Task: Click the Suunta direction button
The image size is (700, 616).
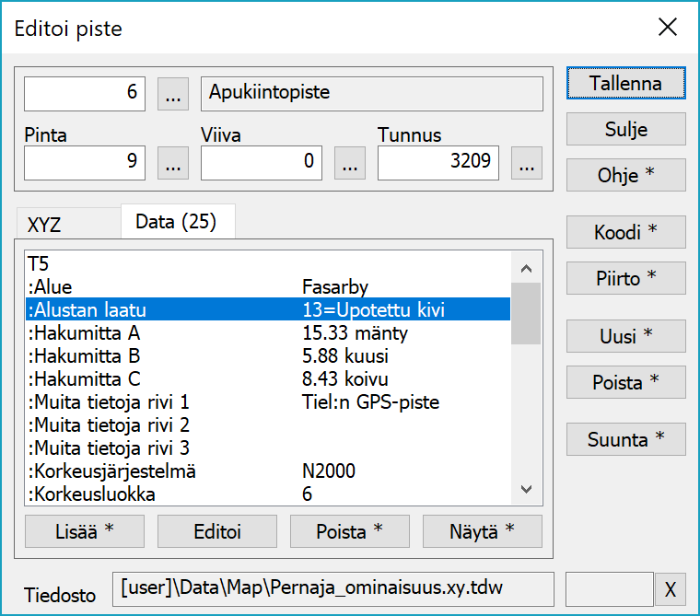Action: pos(625,440)
